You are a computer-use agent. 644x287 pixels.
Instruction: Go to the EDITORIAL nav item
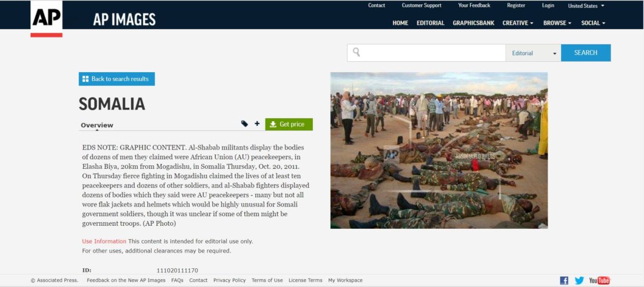coord(430,23)
